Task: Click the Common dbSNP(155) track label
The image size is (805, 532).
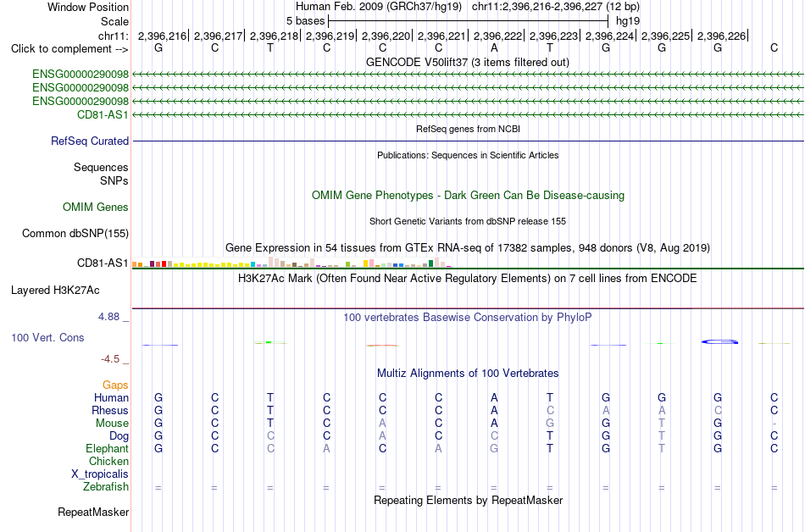Action: [x=75, y=234]
